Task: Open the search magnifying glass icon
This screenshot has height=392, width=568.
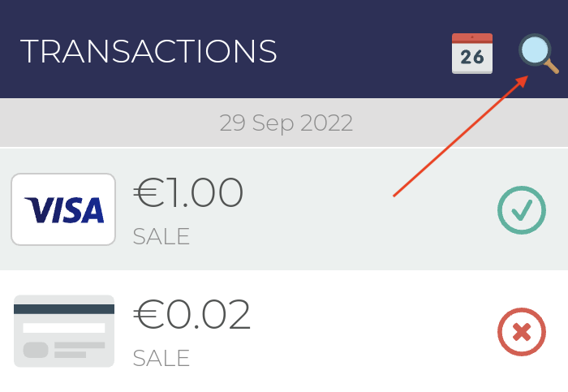Action: [536, 51]
